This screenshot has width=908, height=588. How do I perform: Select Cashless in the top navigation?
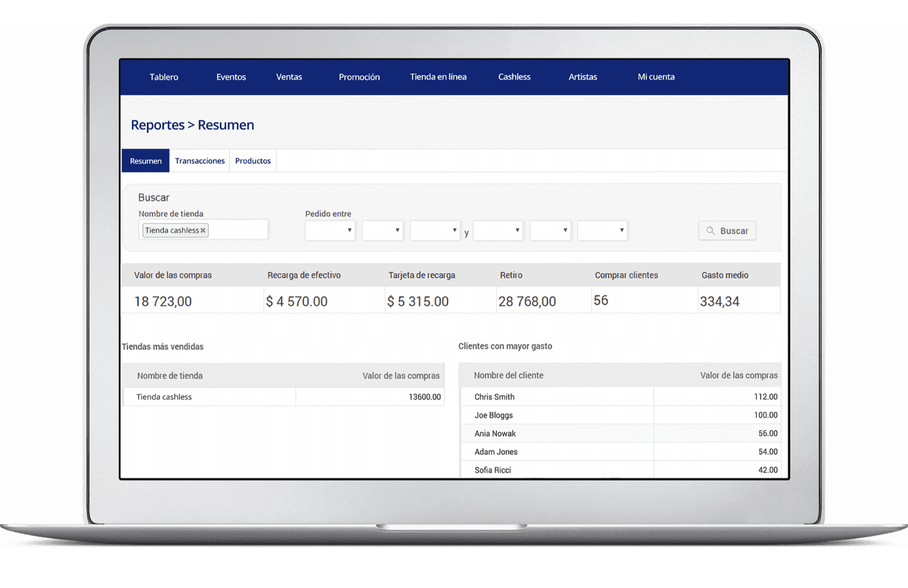coord(514,77)
